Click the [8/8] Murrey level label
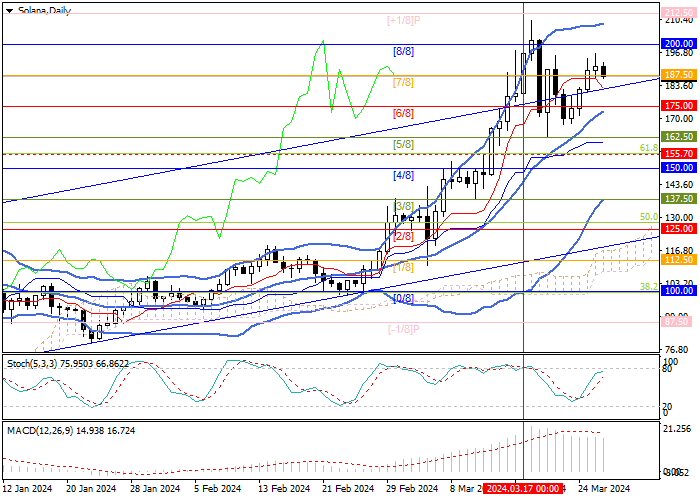 403,51
